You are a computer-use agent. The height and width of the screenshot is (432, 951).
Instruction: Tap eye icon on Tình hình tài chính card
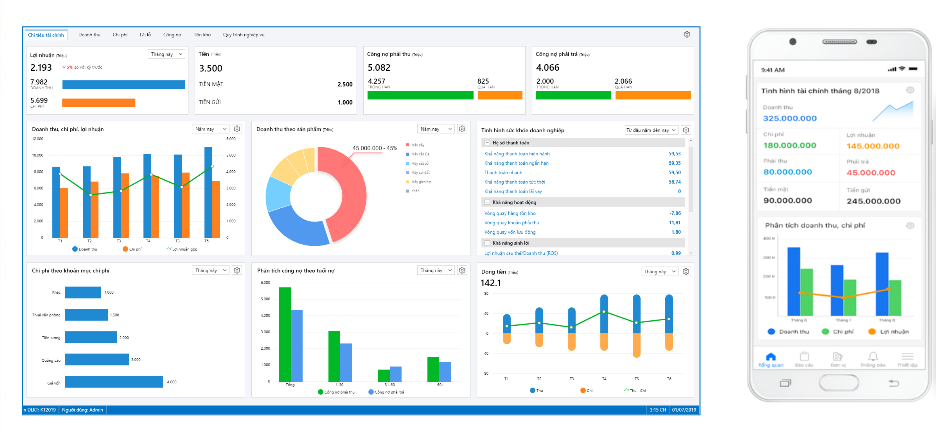point(910,91)
